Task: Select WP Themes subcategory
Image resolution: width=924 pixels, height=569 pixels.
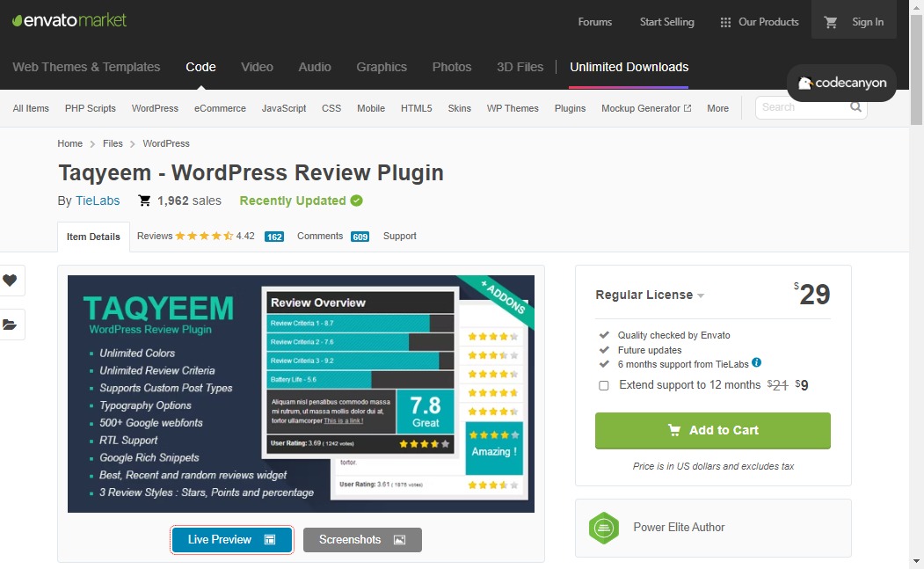Action: 513,108
